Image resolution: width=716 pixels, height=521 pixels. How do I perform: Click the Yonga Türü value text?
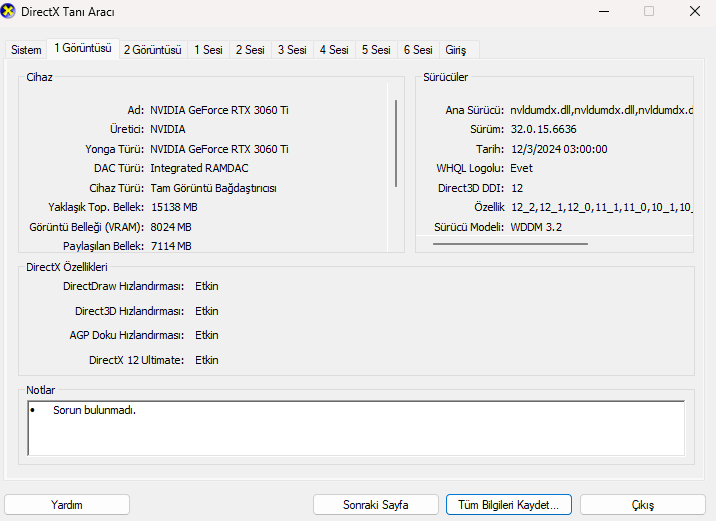(x=219, y=149)
